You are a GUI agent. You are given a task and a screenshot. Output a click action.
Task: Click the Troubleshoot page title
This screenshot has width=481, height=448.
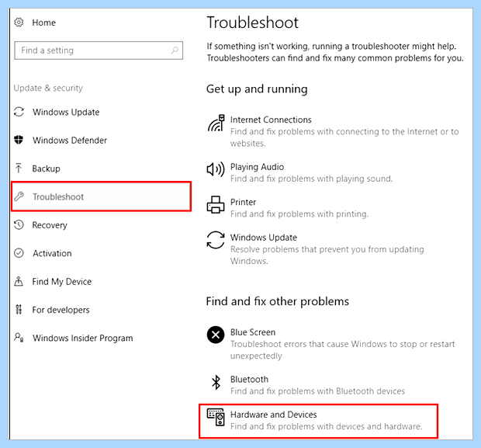(252, 23)
